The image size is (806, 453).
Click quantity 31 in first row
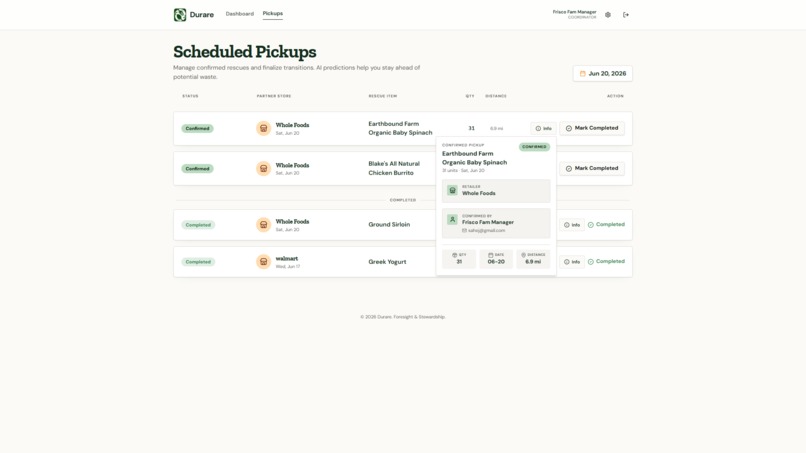click(471, 129)
